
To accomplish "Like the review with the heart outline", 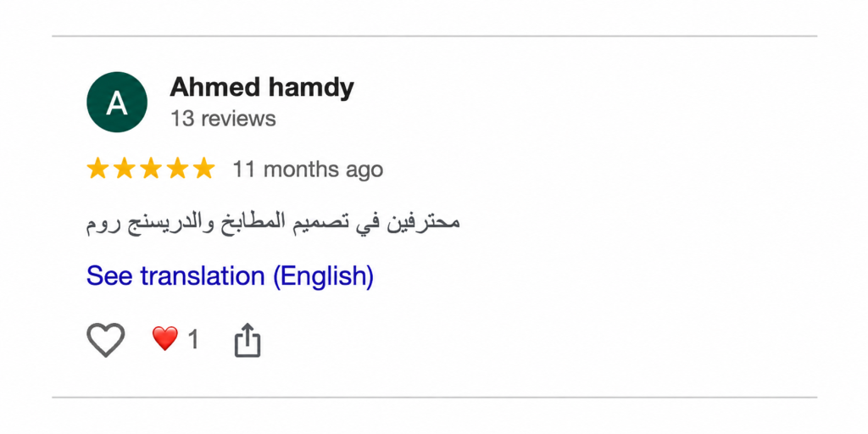I will point(106,339).
